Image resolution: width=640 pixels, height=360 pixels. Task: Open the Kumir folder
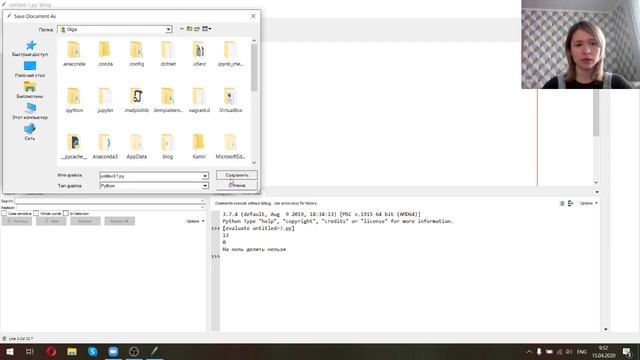click(x=199, y=147)
